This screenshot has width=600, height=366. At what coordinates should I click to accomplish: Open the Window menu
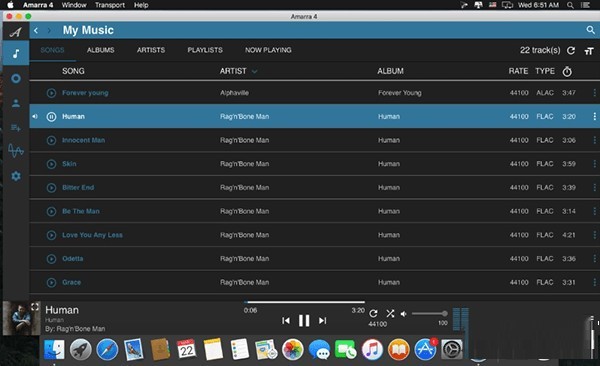[x=74, y=5]
